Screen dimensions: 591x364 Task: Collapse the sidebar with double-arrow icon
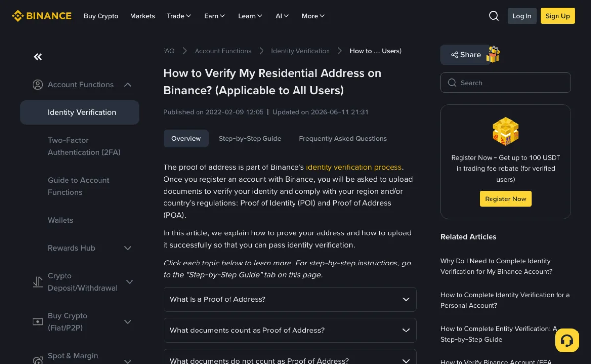pyautogui.click(x=38, y=57)
